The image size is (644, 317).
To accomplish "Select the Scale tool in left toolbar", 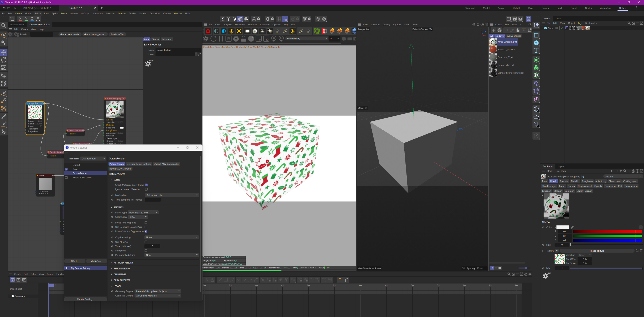I will coord(4,68).
